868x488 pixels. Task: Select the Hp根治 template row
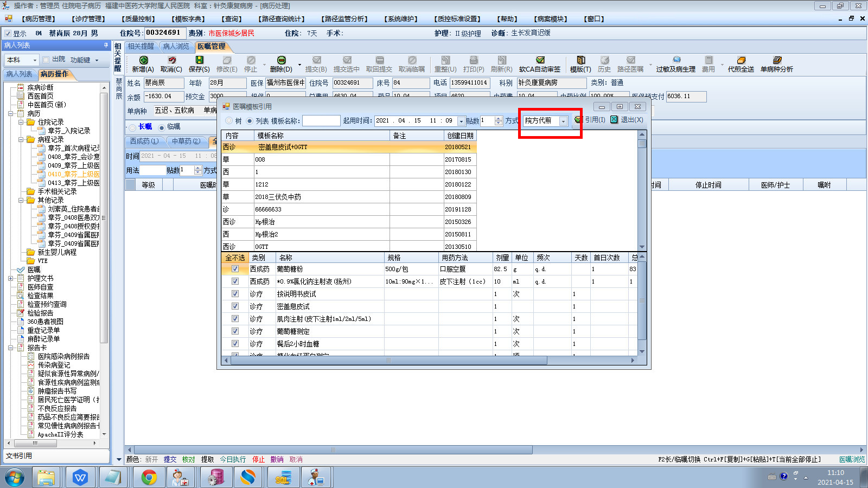pos(349,222)
